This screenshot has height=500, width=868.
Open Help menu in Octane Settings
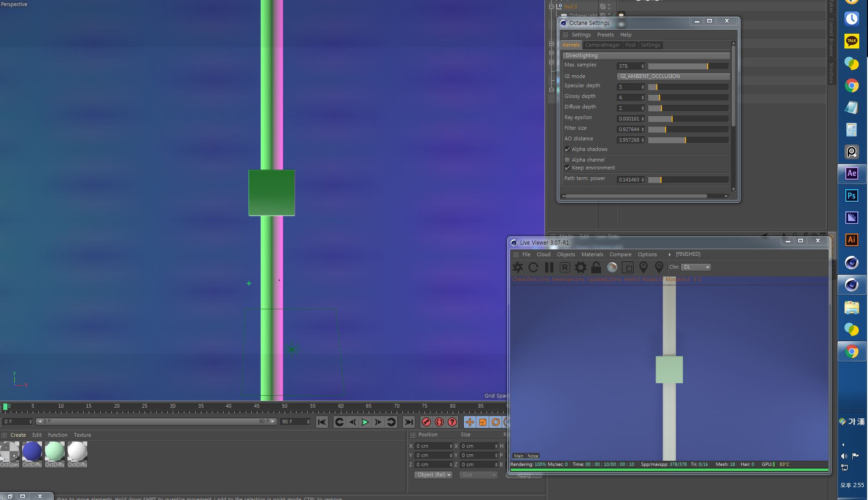[625, 35]
